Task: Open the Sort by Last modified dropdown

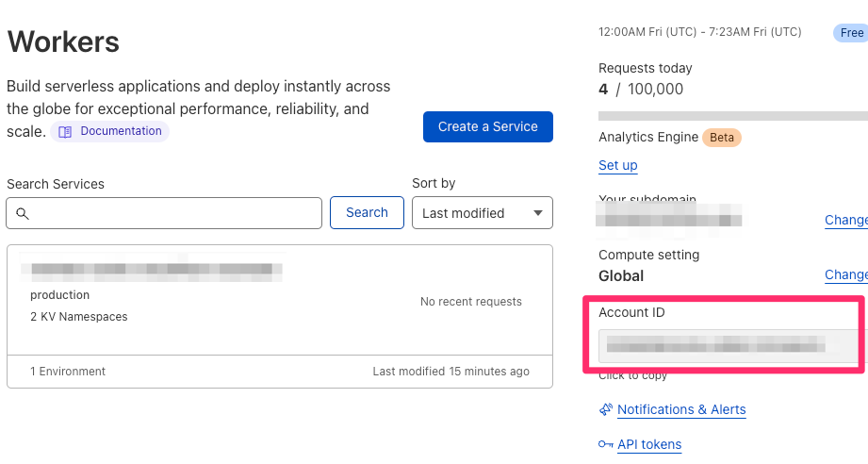Action: point(482,213)
